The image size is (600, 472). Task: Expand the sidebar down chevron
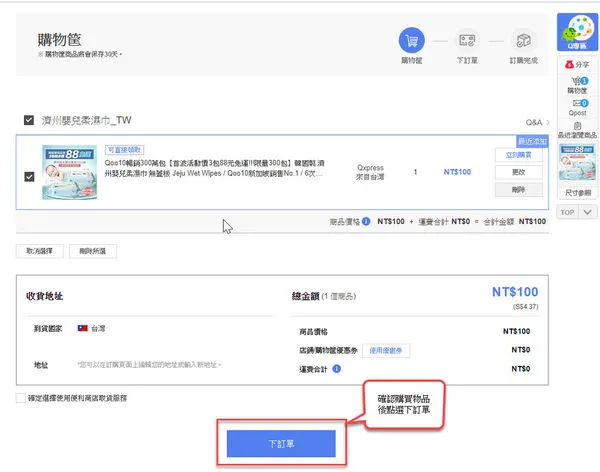(588, 212)
